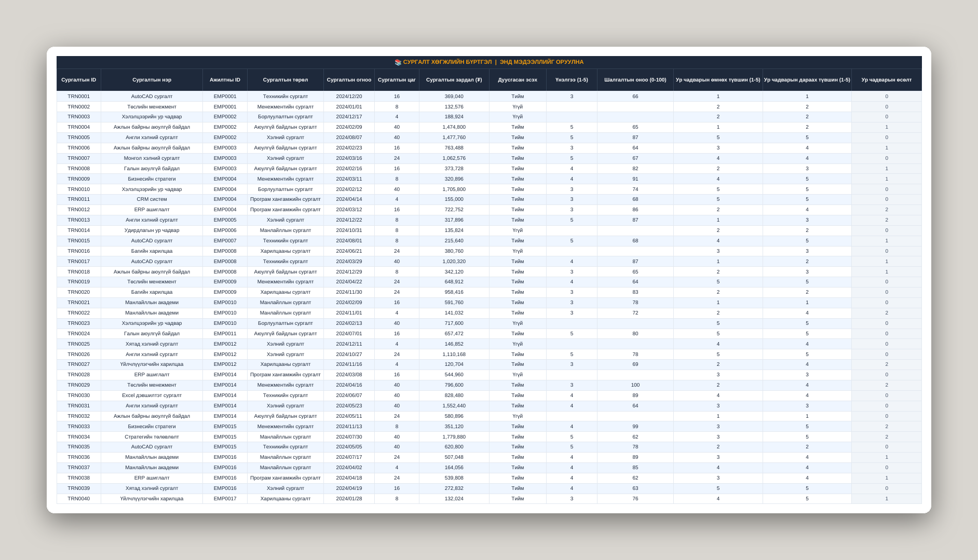Click 'Excel дэвшилтэт сургалт' training name

click(152, 395)
